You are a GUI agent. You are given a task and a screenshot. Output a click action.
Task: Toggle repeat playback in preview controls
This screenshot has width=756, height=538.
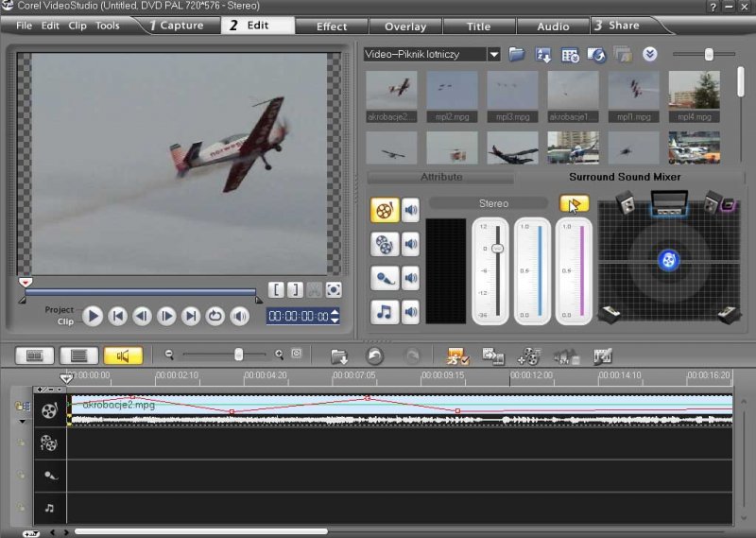pyautogui.click(x=215, y=317)
